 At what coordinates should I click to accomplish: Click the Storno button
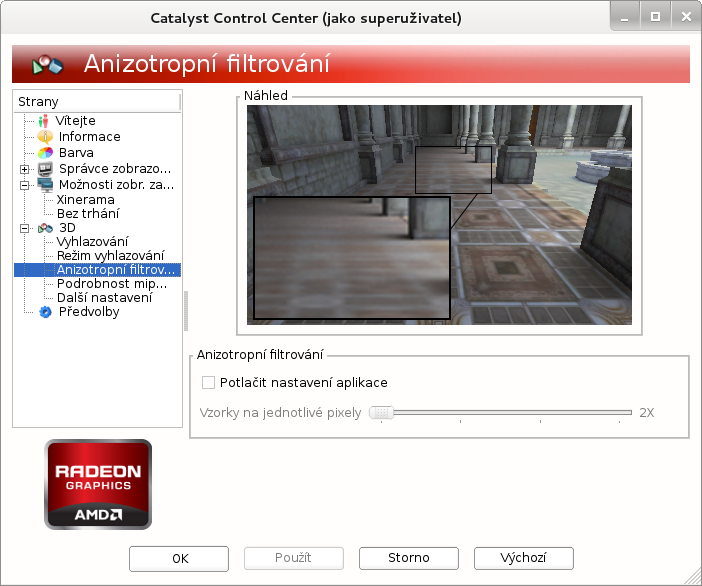pos(409,558)
